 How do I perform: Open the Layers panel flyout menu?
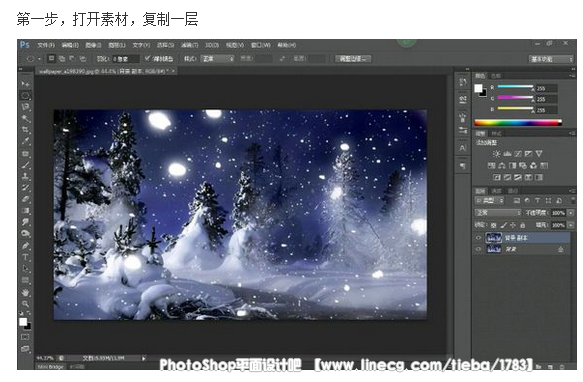572,191
